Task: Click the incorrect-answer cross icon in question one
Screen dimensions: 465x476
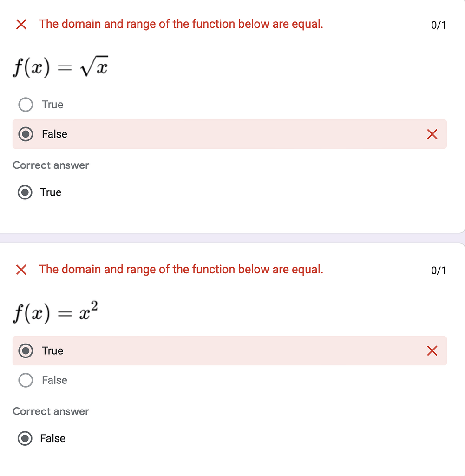Action: point(432,134)
